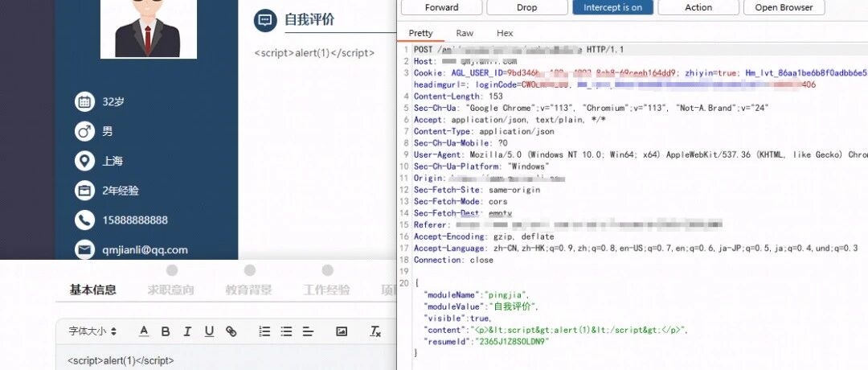868x370 pixels.
Task: Click the "resumeId" JSON line
Action: click(x=486, y=342)
